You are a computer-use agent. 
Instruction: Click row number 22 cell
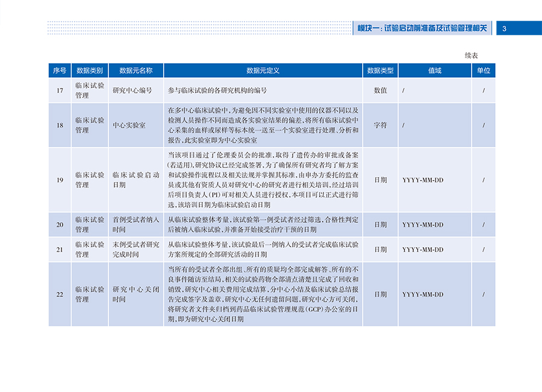point(60,294)
